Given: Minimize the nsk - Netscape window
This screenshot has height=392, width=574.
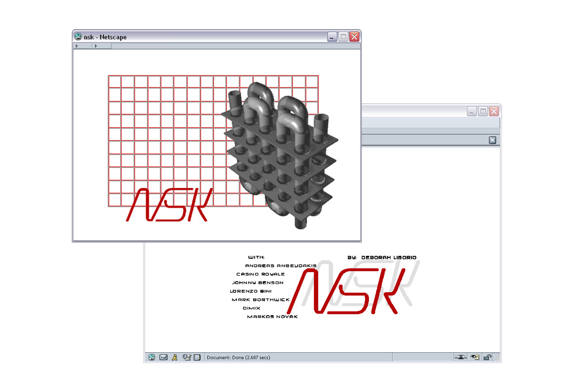Looking at the screenshot, I should (x=332, y=37).
